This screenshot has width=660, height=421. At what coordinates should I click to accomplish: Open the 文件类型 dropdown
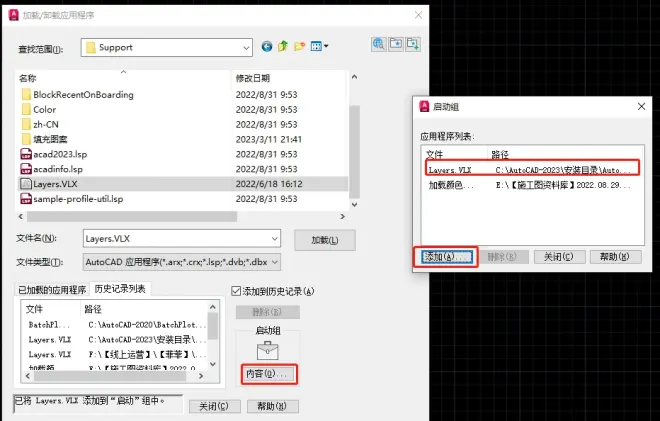pyautogui.click(x=182, y=262)
